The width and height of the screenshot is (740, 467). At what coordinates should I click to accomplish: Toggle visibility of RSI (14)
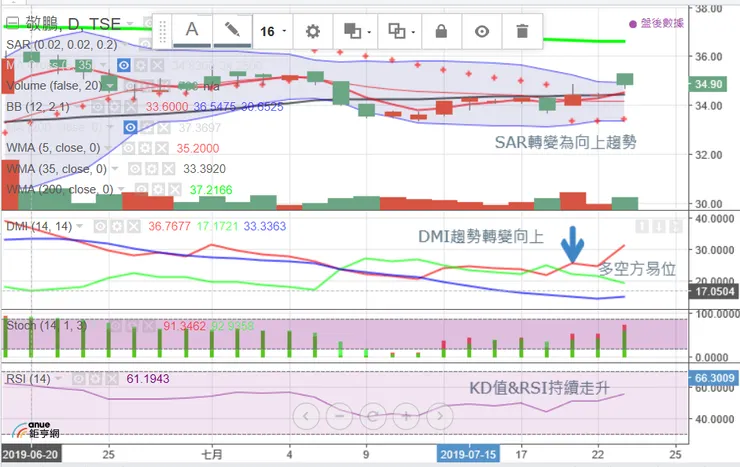pyautogui.click(x=78, y=379)
